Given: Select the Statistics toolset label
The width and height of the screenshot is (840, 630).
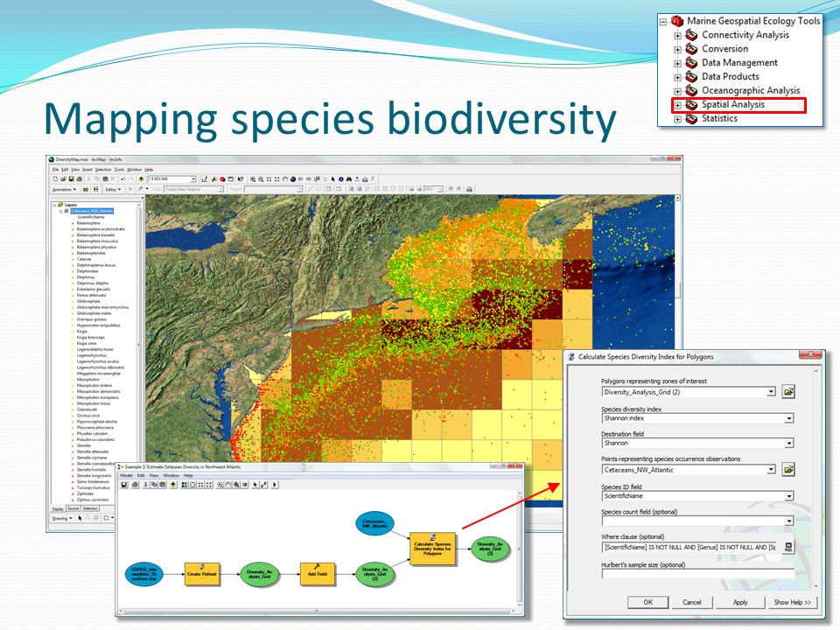Looking at the screenshot, I should click(719, 118).
